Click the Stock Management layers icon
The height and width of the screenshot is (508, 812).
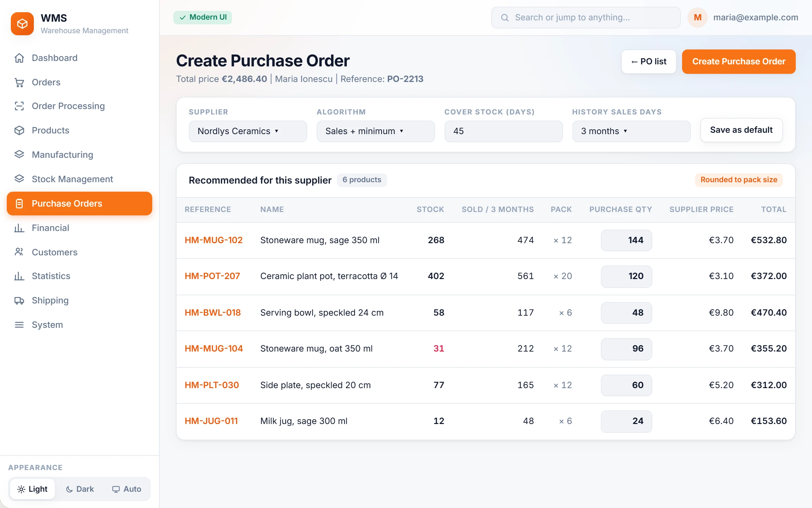point(19,179)
